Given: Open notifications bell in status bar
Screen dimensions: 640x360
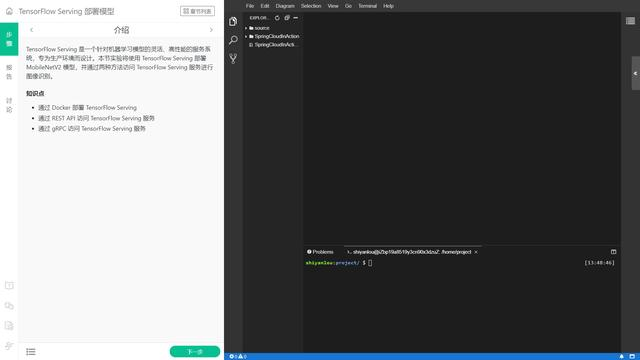Looking at the screenshot, I should point(622,356).
